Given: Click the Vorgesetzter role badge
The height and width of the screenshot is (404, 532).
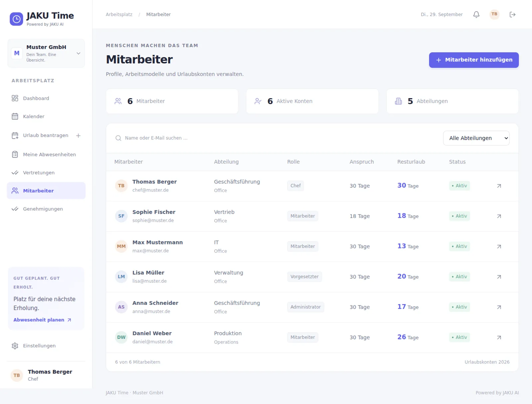Looking at the screenshot, I should 304,277.
